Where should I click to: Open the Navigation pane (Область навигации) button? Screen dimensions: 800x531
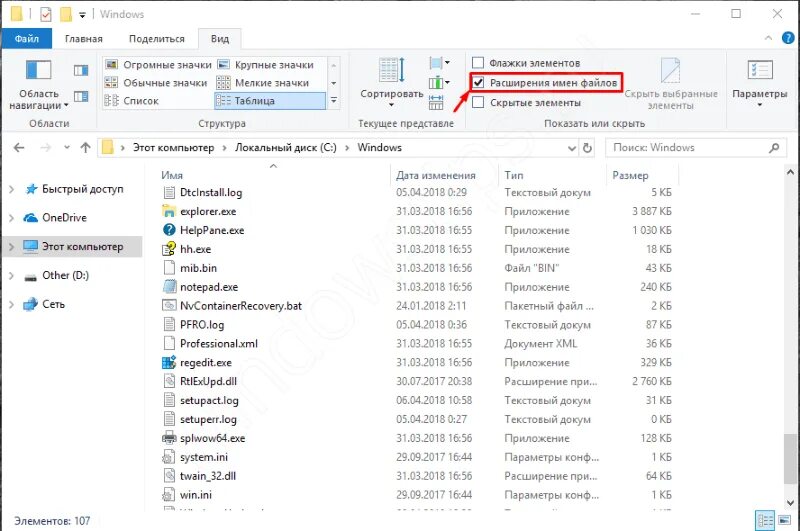39,85
